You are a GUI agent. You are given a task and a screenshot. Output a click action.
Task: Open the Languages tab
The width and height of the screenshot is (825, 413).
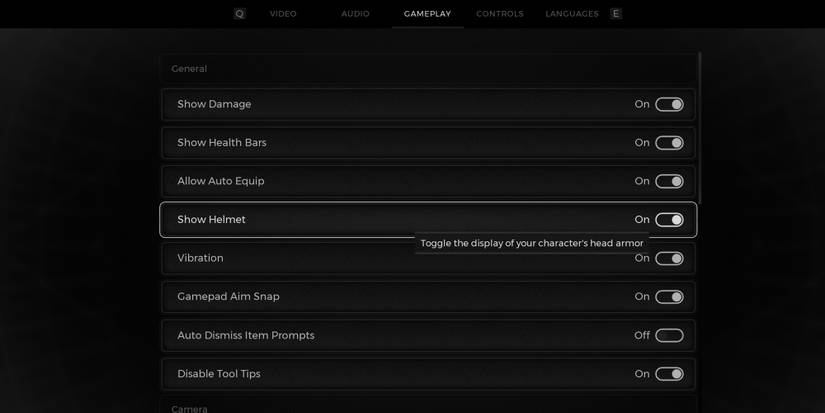(572, 14)
